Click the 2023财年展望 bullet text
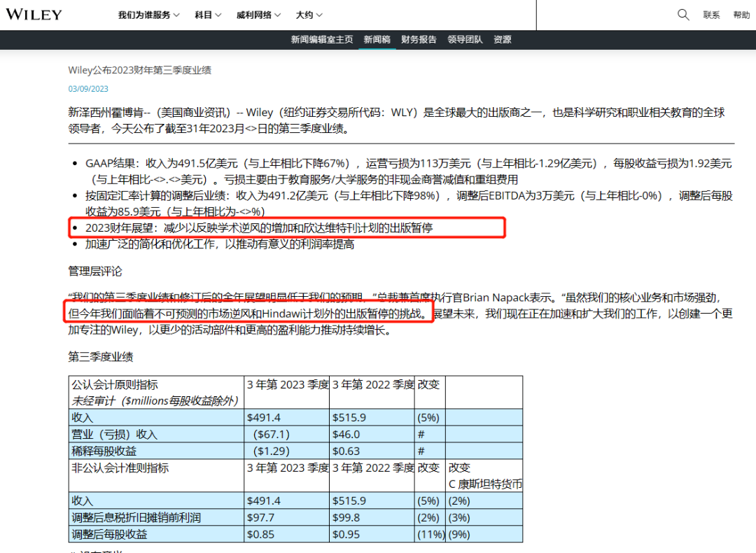This screenshot has width=756, height=553. (259, 227)
